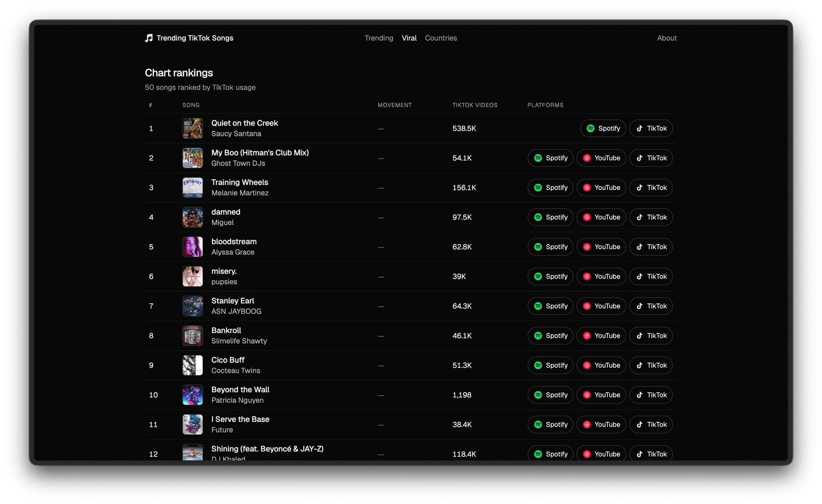This screenshot has width=822, height=504.
Task: Click the 1,198 TikTok videos value
Action: (x=462, y=395)
